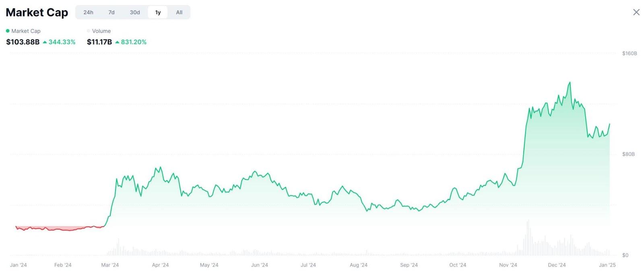Click the currently selected 1y range
The image size is (644, 275).
click(x=158, y=12)
